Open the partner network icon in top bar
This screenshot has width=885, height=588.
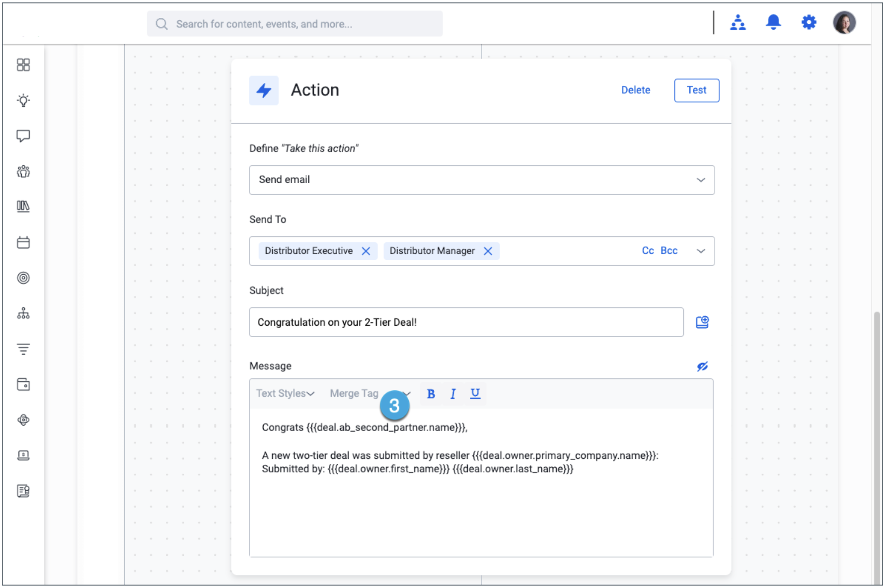pyautogui.click(x=738, y=22)
